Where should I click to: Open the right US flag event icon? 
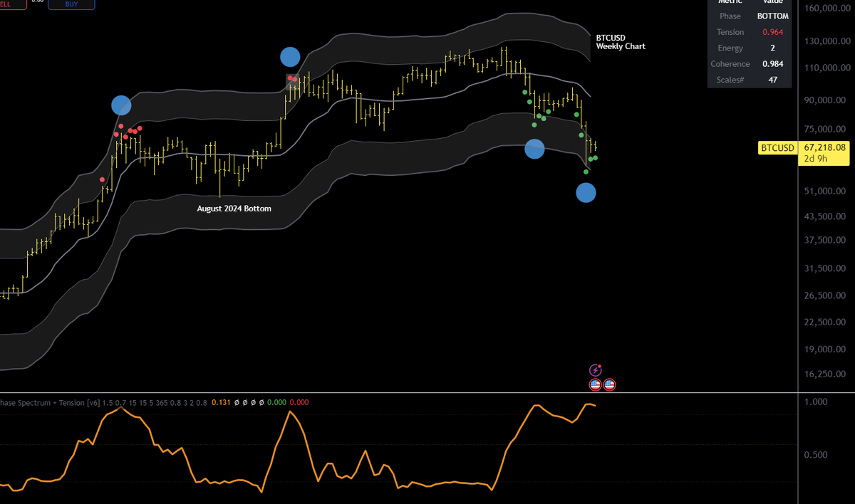coord(609,384)
